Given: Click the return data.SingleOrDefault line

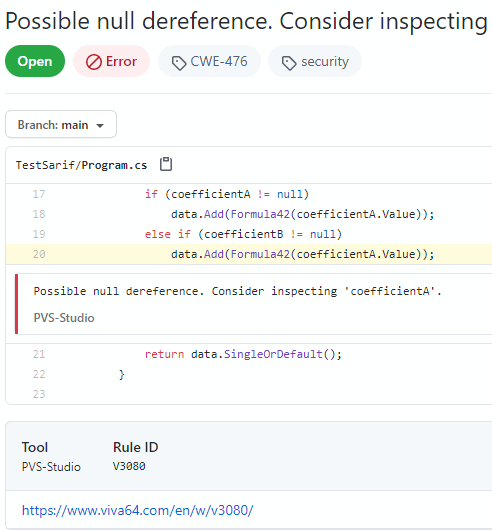Looking at the screenshot, I should point(243,354).
